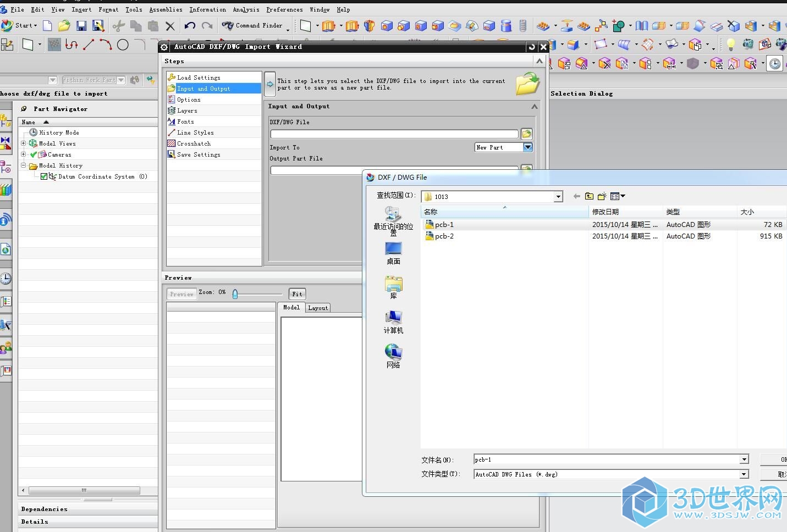This screenshot has height=532, width=787.
Task: Go up one folder level in the file dialog
Action: pyautogui.click(x=589, y=196)
